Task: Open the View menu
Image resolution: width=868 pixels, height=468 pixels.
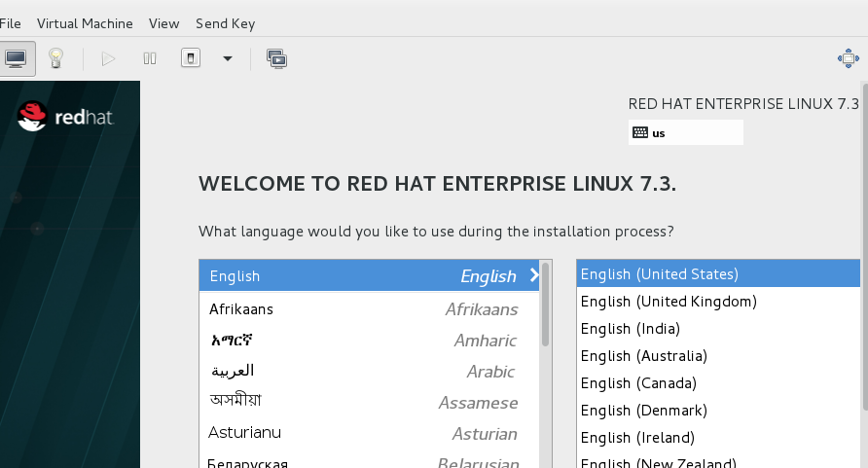Action: point(163,23)
